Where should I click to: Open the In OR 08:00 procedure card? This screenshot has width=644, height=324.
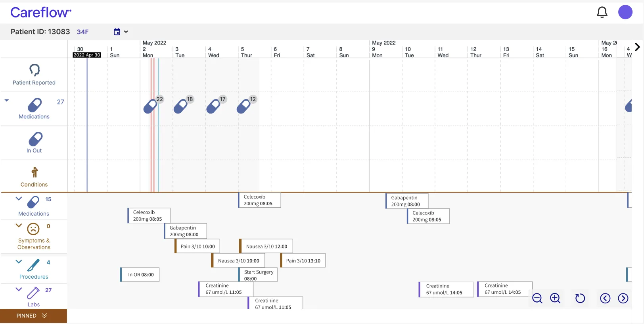140,274
